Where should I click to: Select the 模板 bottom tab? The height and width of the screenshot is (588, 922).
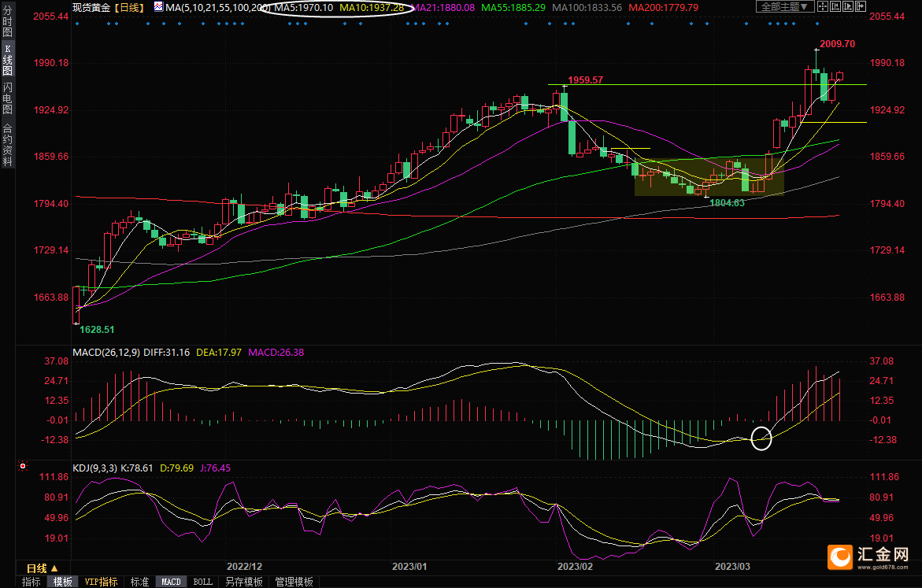(62, 582)
